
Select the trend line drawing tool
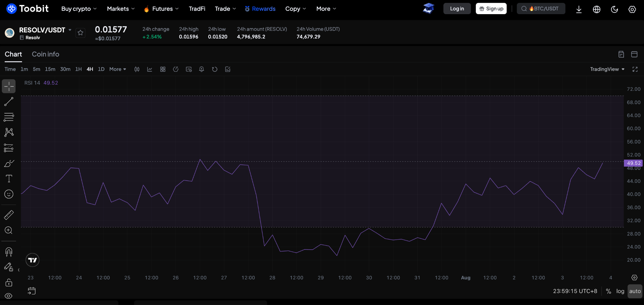pyautogui.click(x=9, y=102)
